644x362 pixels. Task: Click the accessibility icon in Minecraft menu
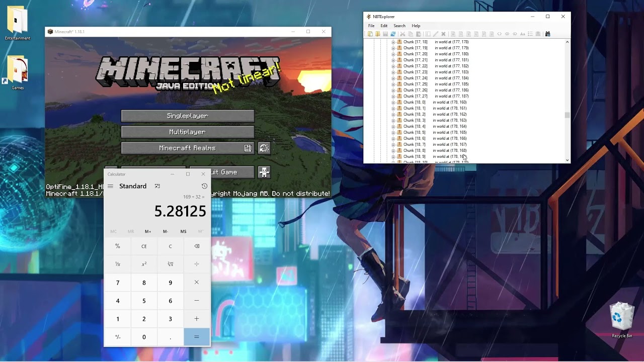click(x=264, y=172)
